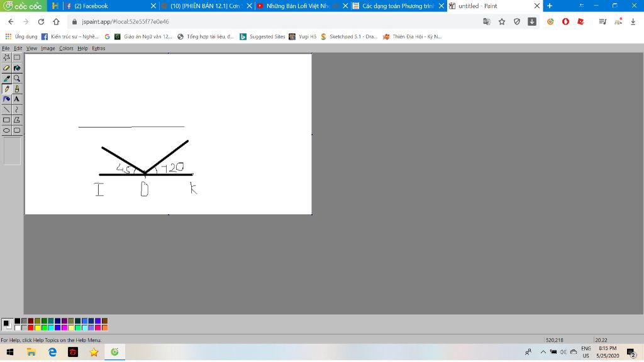The image size is (644, 362).
Task: Choose the yellow color swatch
Action: pos(37,327)
